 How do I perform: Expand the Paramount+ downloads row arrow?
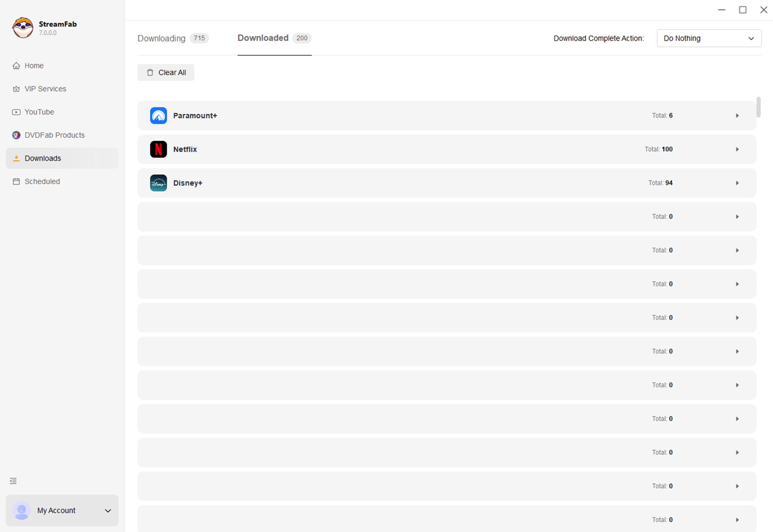click(x=737, y=116)
